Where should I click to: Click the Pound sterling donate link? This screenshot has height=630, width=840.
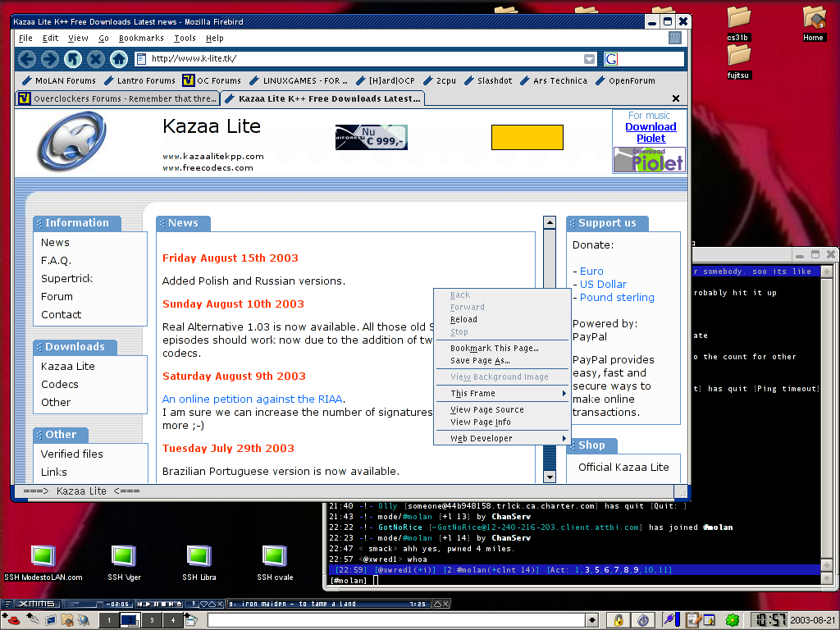[617, 297]
